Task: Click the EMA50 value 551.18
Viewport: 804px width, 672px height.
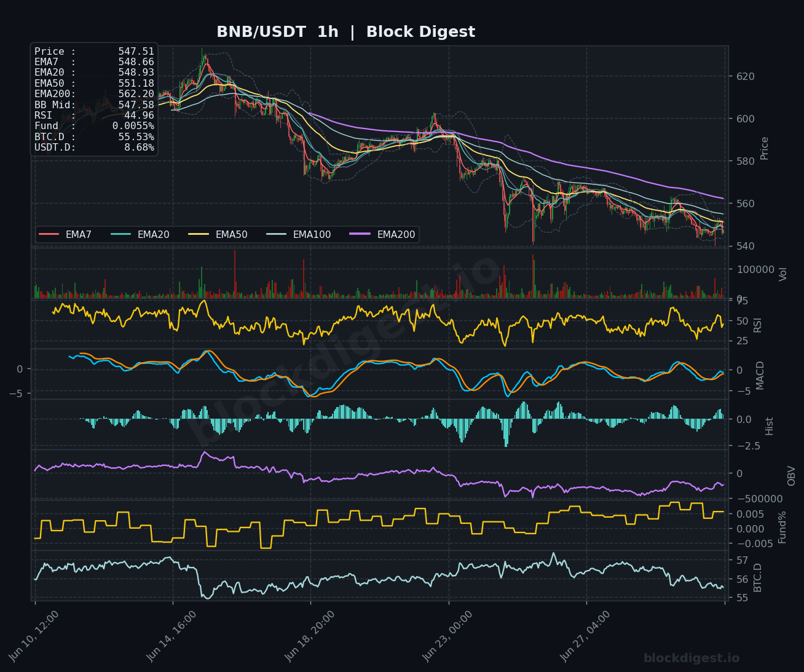Action: (136, 84)
